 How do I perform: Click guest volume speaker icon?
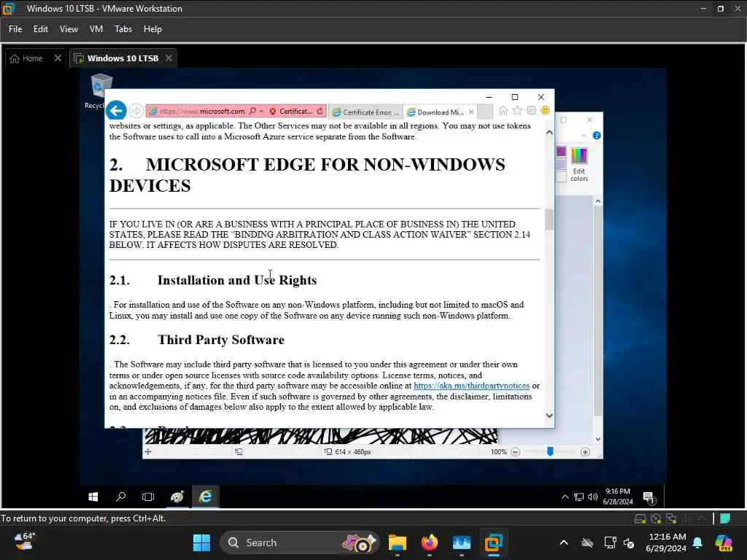click(x=592, y=497)
